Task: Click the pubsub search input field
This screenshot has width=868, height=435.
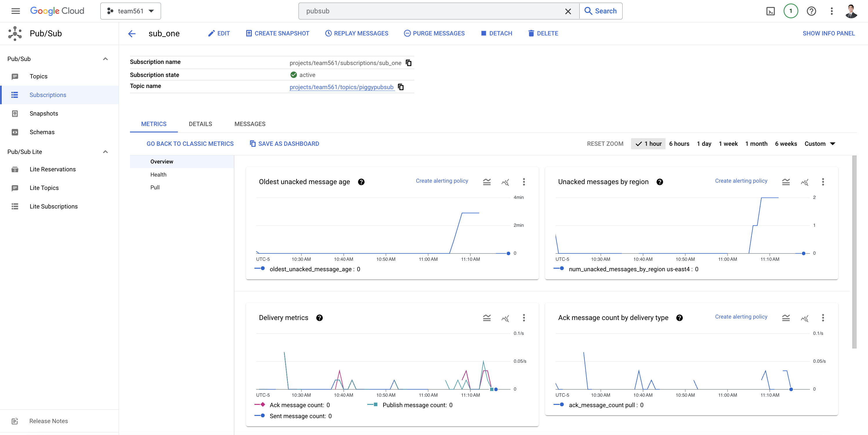Action: tap(431, 11)
